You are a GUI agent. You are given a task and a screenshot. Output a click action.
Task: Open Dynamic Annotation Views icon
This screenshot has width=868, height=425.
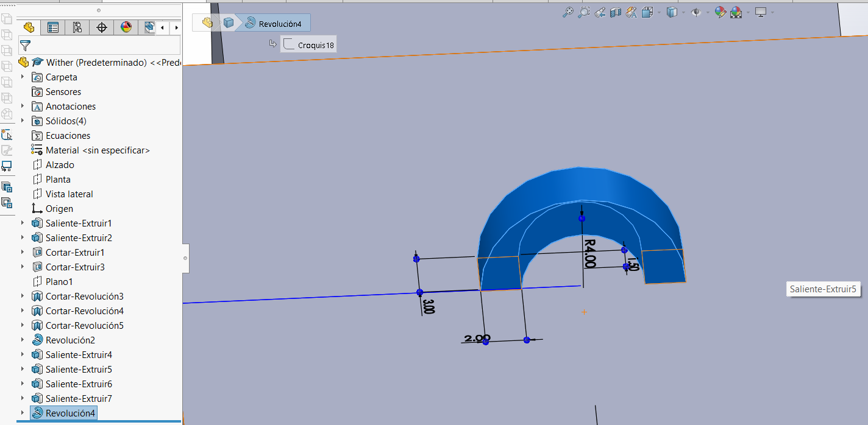[631, 12]
